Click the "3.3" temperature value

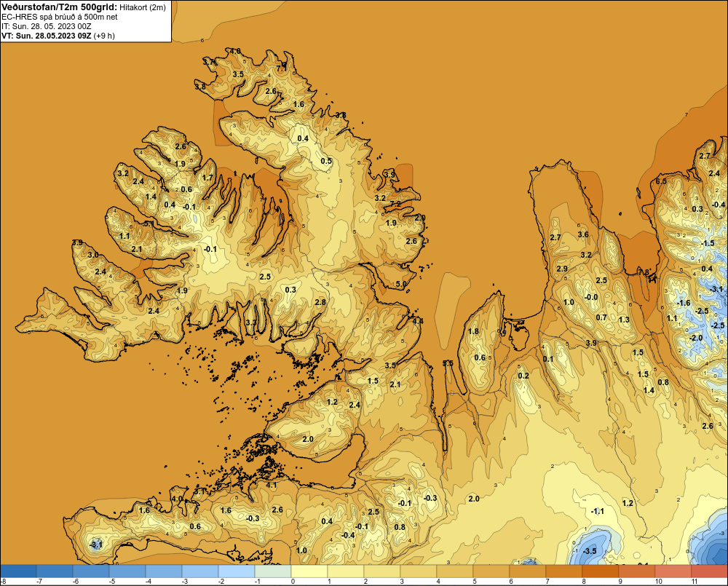pyautogui.click(x=250, y=322)
